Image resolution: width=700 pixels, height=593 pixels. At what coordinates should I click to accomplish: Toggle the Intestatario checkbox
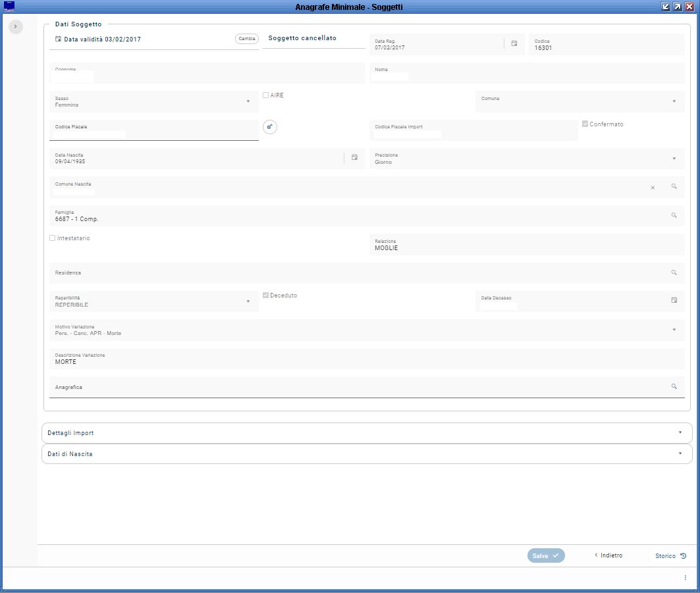pyautogui.click(x=53, y=238)
